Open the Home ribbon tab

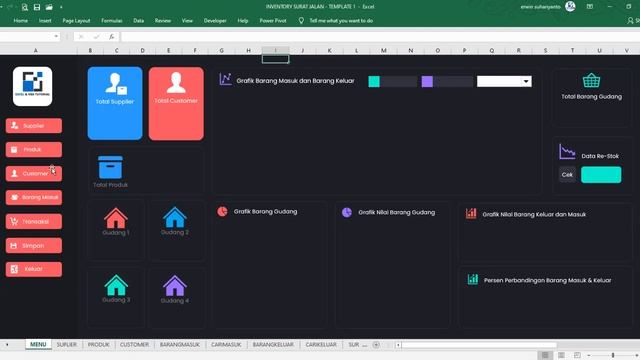pyautogui.click(x=20, y=20)
